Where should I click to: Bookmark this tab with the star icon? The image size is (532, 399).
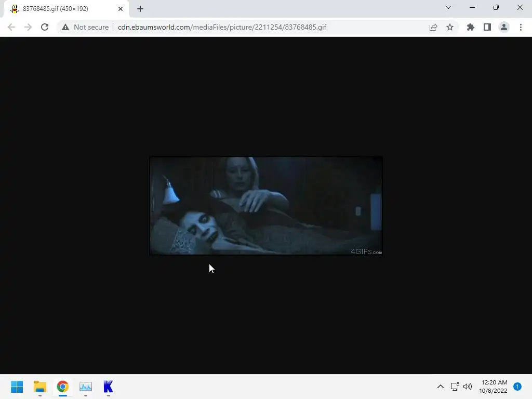(450, 27)
